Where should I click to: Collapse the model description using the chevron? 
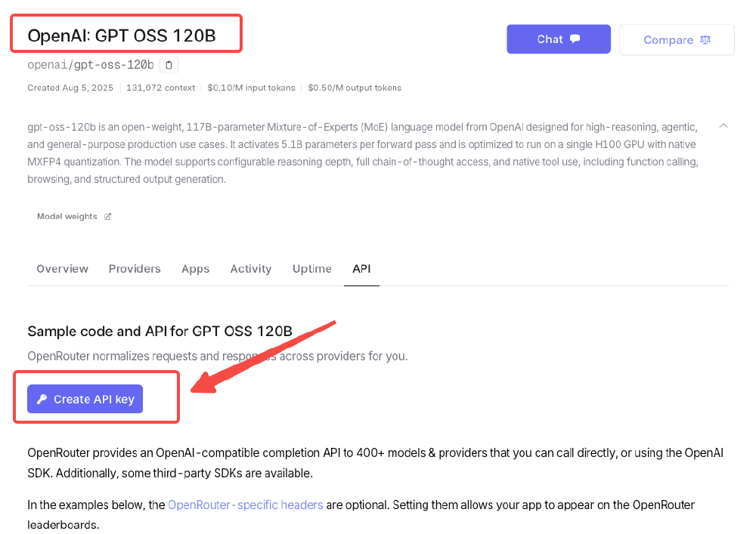[723, 125]
